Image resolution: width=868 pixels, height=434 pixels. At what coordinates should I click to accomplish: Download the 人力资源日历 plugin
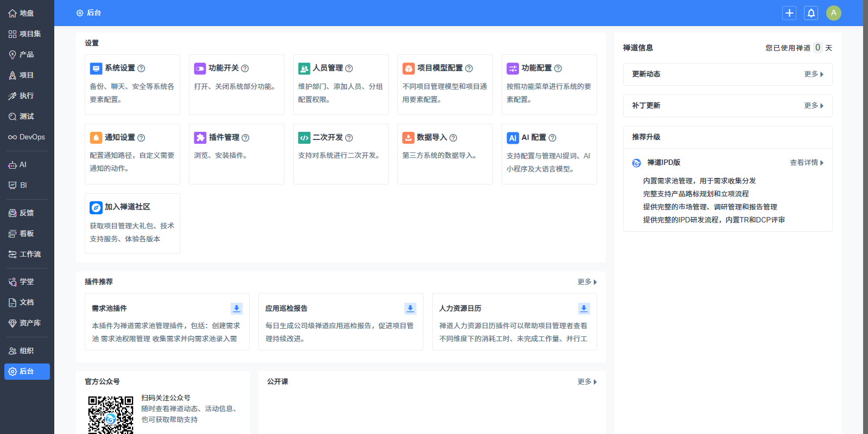click(x=584, y=308)
